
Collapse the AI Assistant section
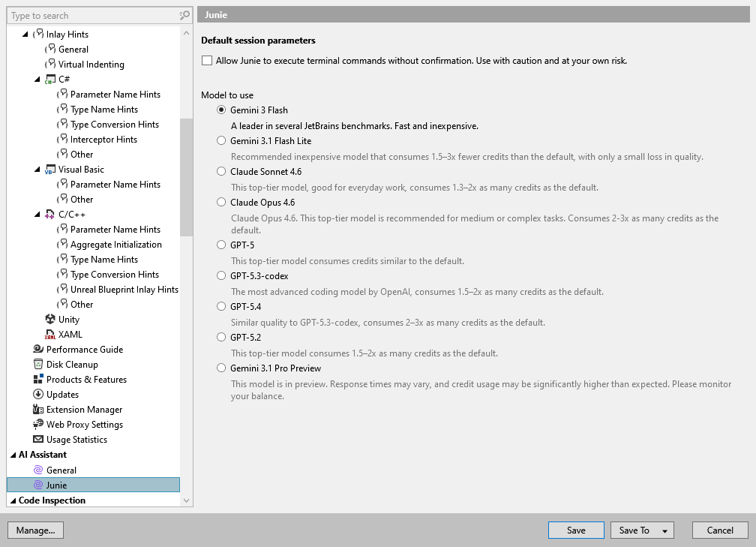coord(13,455)
